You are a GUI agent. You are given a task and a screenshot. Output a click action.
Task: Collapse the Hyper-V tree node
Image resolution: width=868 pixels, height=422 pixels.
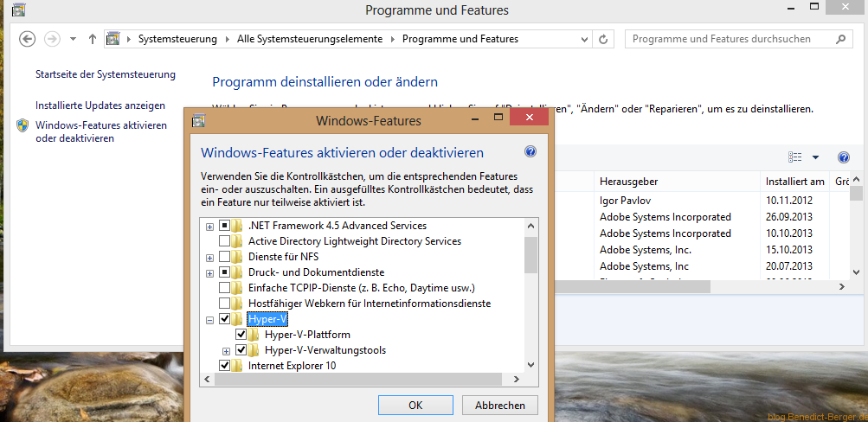(x=209, y=320)
